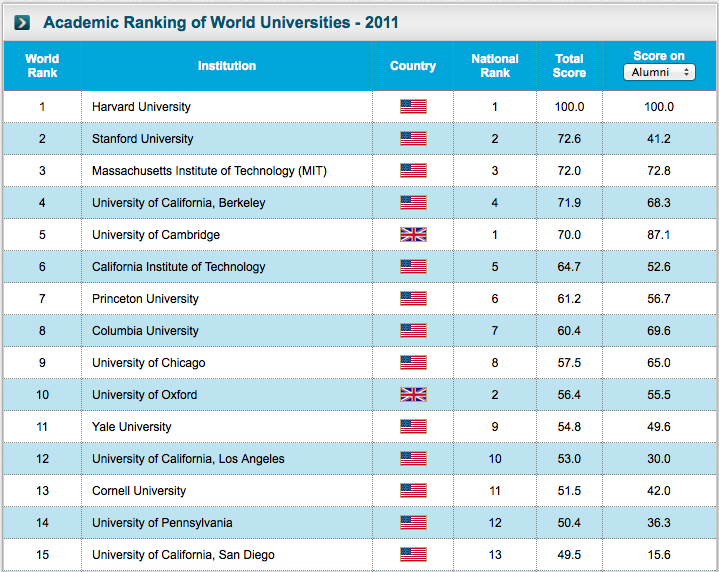The image size is (719, 572).
Task: Open the University of Pennsylvania link
Action: pos(162,523)
